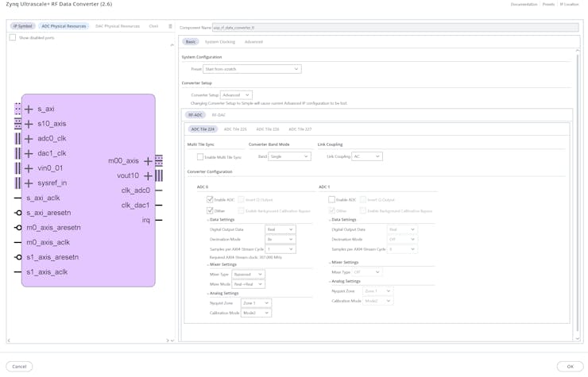
Task: Expand the adc0_clk port plus icon
Action: click(x=29, y=139)
